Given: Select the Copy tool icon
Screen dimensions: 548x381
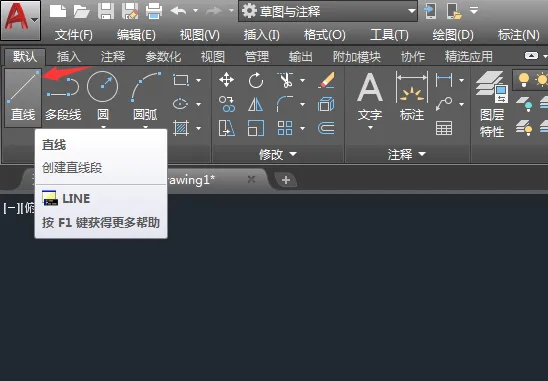Looking at the screenshot, I should click(x=227, y=104).
